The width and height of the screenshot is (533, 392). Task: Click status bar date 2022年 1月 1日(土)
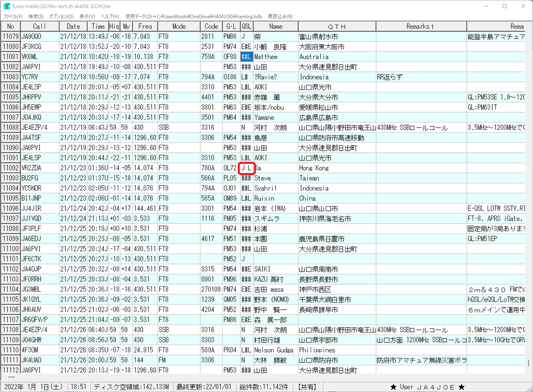pyautogui.click(x=34, y=387)
